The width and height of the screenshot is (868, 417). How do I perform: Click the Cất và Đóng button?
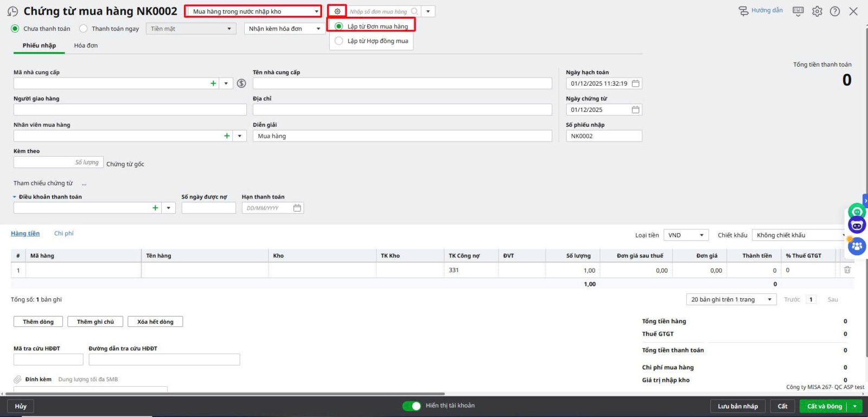824,406
